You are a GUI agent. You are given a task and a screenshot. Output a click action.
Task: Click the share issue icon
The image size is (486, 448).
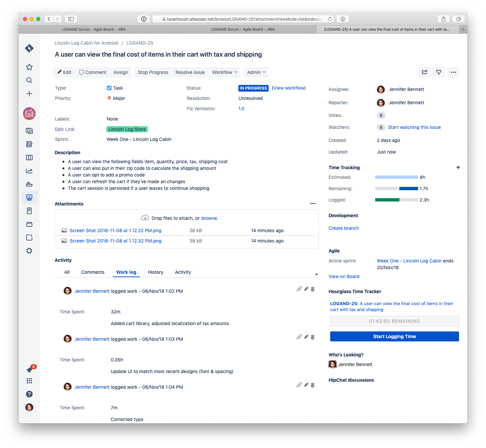[425, 72]
